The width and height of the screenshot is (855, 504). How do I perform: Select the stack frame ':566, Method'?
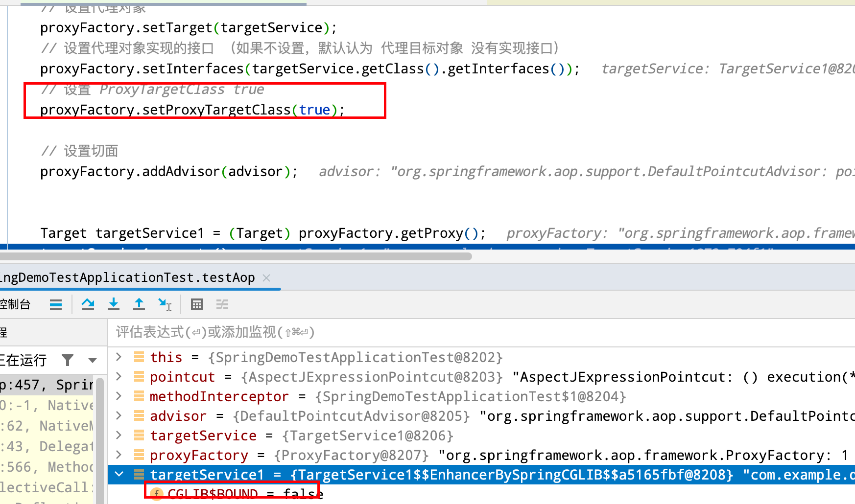coord(47,467)
